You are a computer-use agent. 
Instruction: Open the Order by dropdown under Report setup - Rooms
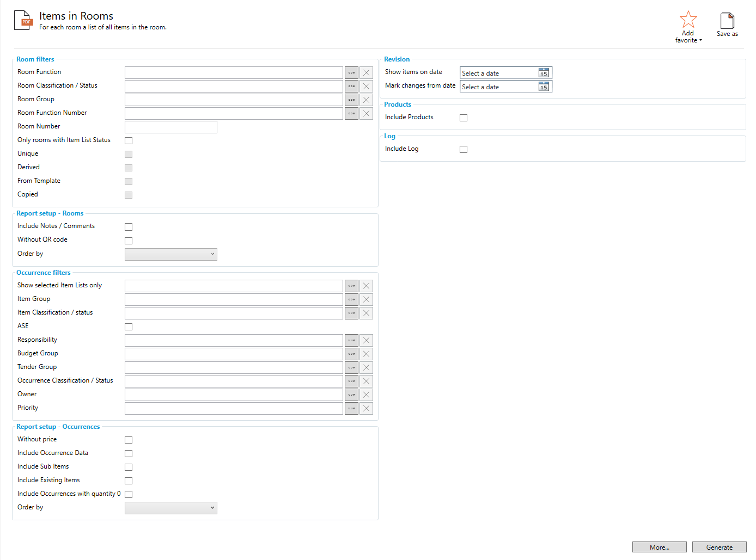170,254
